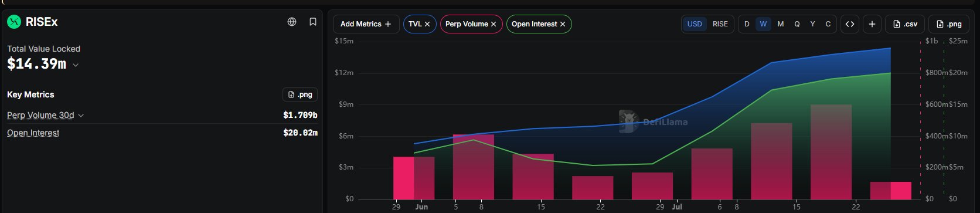The height and width of the screenshot is (213, 980).
Task: Open the website globe icon
Action: point(292,22)
